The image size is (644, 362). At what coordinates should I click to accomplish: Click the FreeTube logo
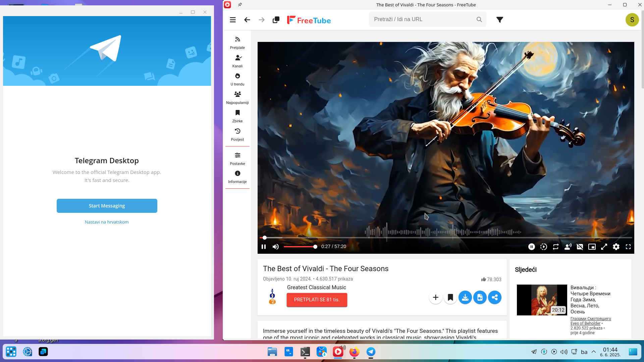309,20
